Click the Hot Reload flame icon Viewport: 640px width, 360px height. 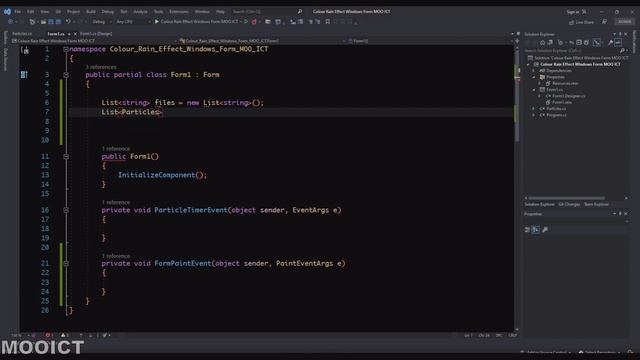point(254,22)
